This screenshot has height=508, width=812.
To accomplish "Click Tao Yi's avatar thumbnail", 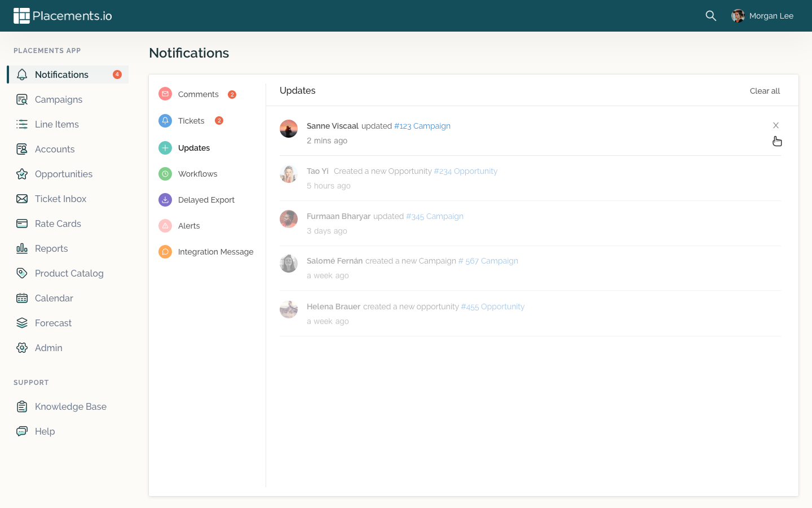I will click(289, 174).
